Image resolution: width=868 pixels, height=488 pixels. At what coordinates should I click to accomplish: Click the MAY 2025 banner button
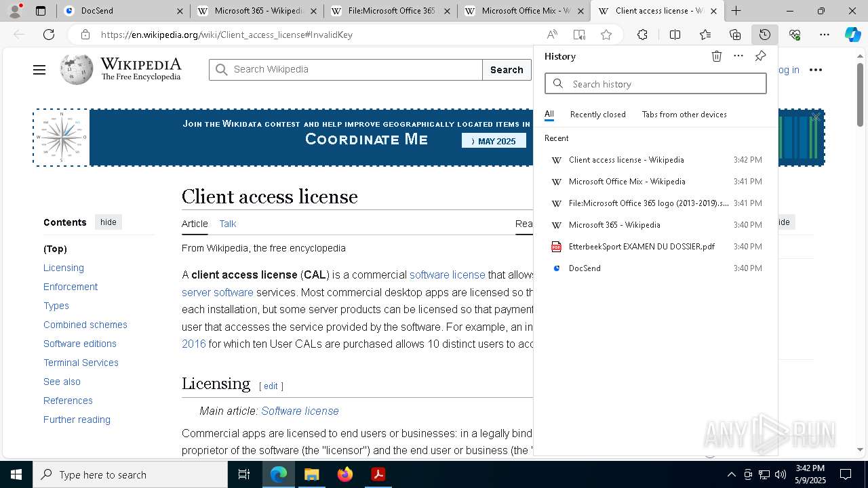(x=494, y=141)
